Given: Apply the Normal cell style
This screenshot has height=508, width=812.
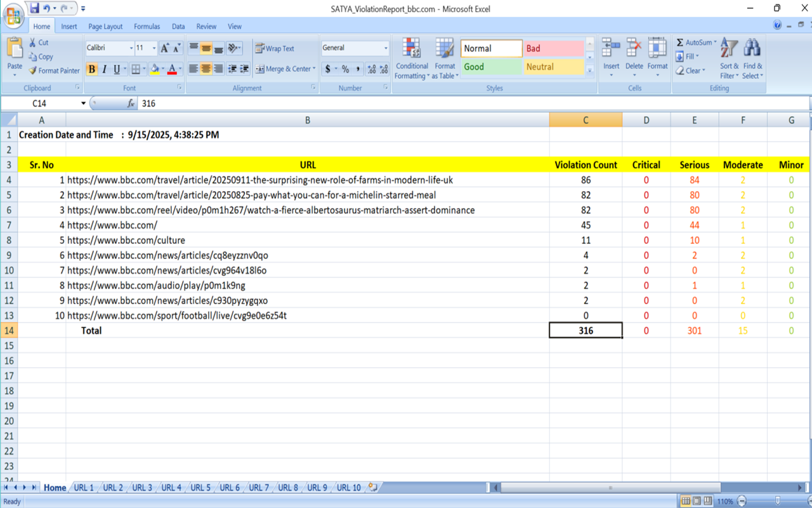Looking at the screenshot, I should [x=491, y=48].
